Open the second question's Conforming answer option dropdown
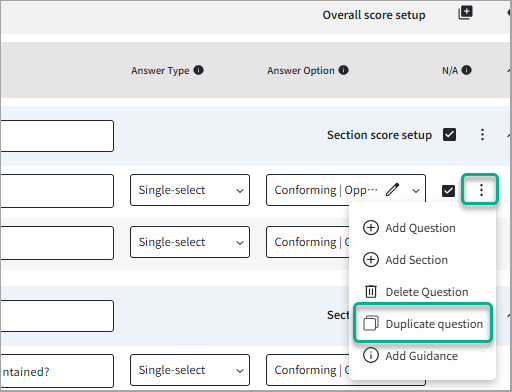This screenshot has width=512, height=392. pos(307,242)
